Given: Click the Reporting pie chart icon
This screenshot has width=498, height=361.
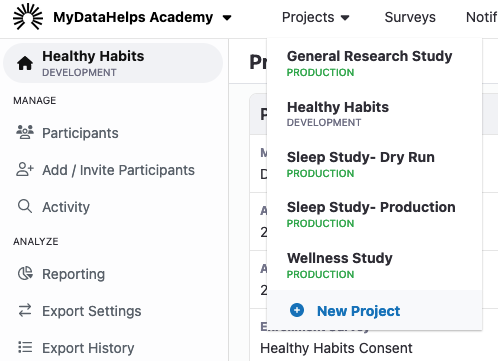Looking at the screenshot, I should [x=25, y=273].
